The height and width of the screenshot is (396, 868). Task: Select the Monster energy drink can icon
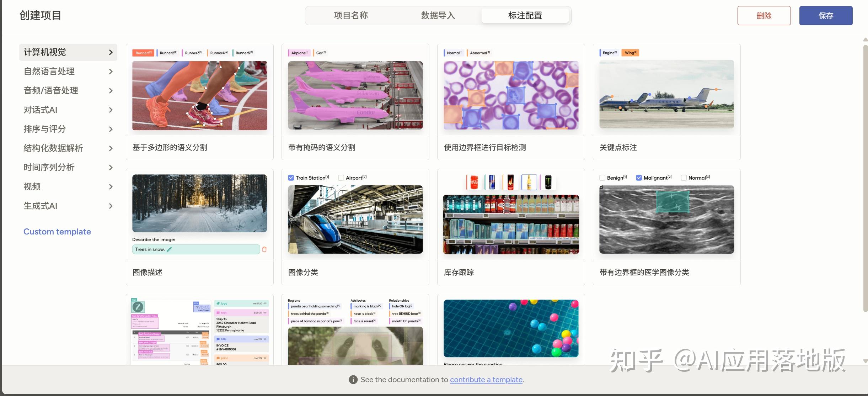pos(548,182)
